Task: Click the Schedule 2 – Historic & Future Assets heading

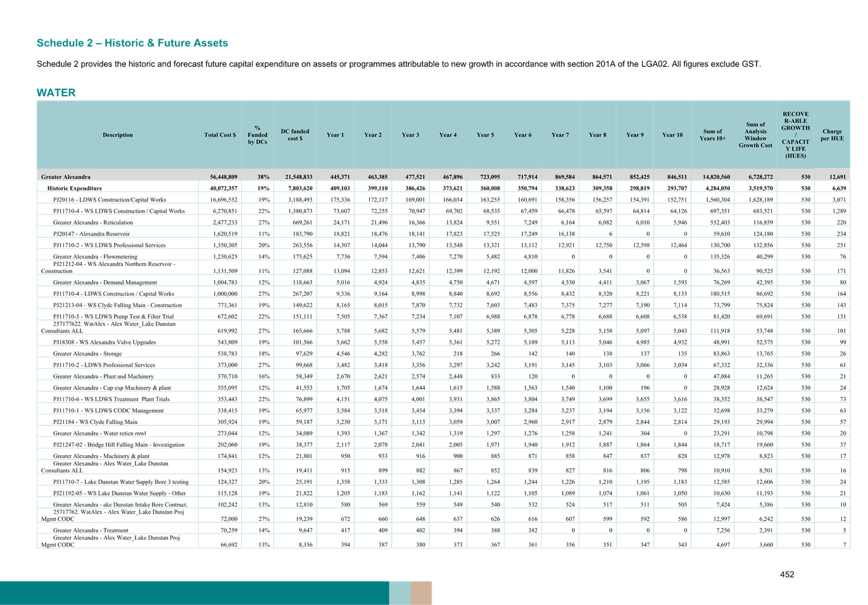Action: click(132, 43)
